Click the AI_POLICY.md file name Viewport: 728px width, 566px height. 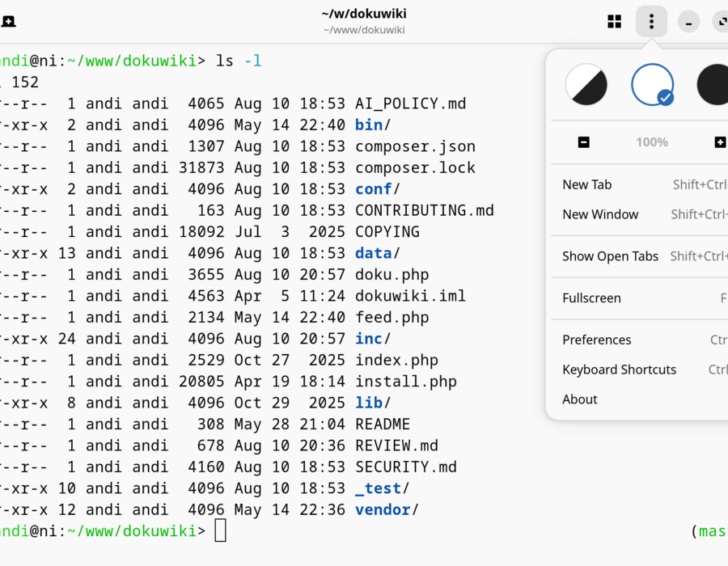[410, 103]
